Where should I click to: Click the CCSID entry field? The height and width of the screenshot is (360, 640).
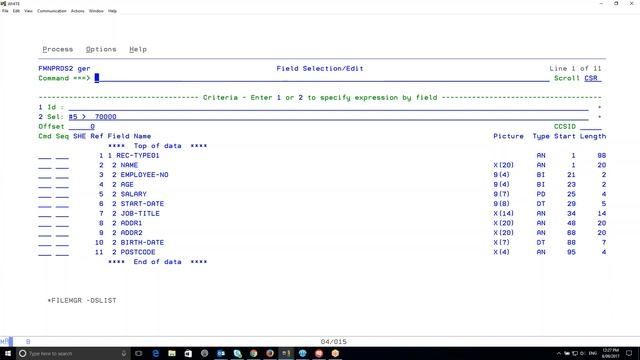click(591, 127)
